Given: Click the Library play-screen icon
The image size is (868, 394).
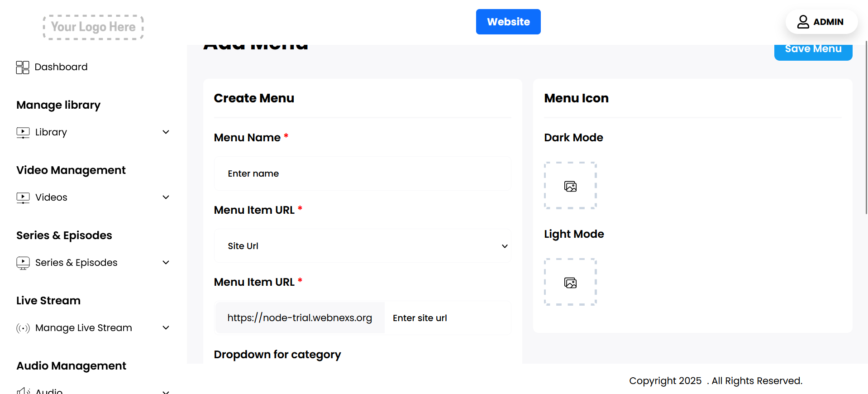Looking at the screenshot, I should (x=23, y=132).
